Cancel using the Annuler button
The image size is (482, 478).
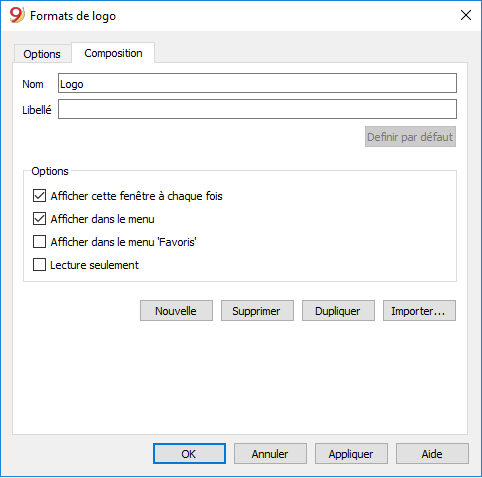(270, 454)
